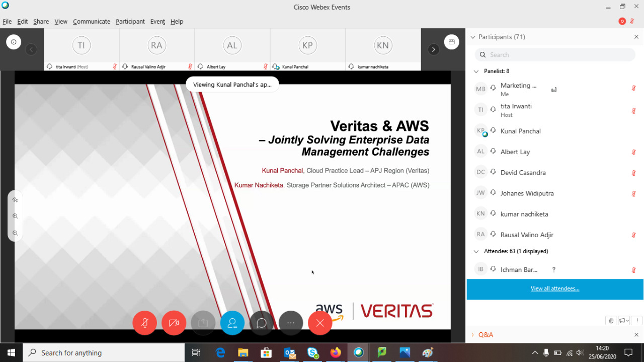
Task: Open the Event menu
Action: pyautogui.click(x=157, y=22)
